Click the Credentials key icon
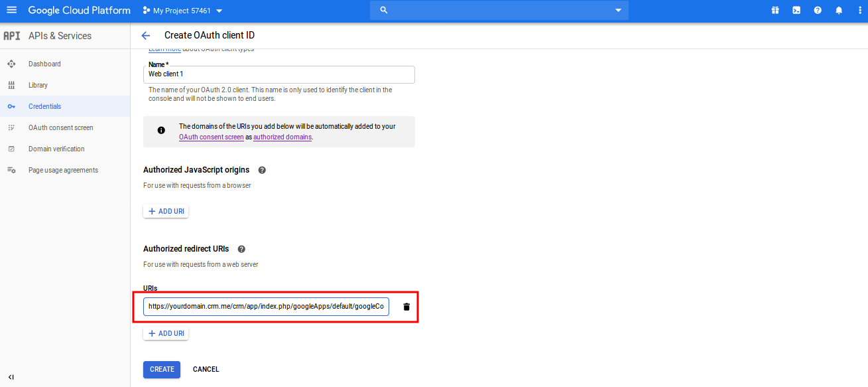The height and width of the screenshot is (387, 868). click(11, 106)
